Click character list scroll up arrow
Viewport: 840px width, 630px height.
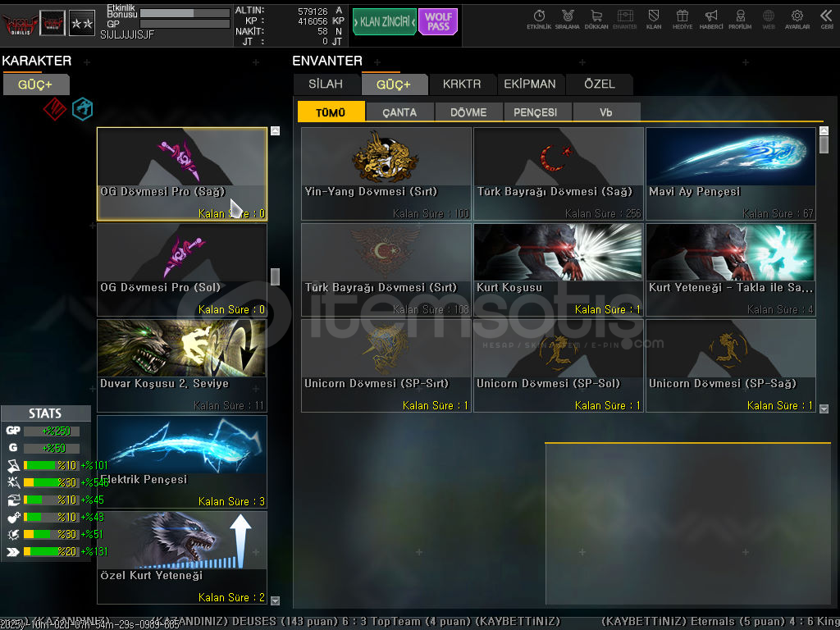click(x=276, y=130)
